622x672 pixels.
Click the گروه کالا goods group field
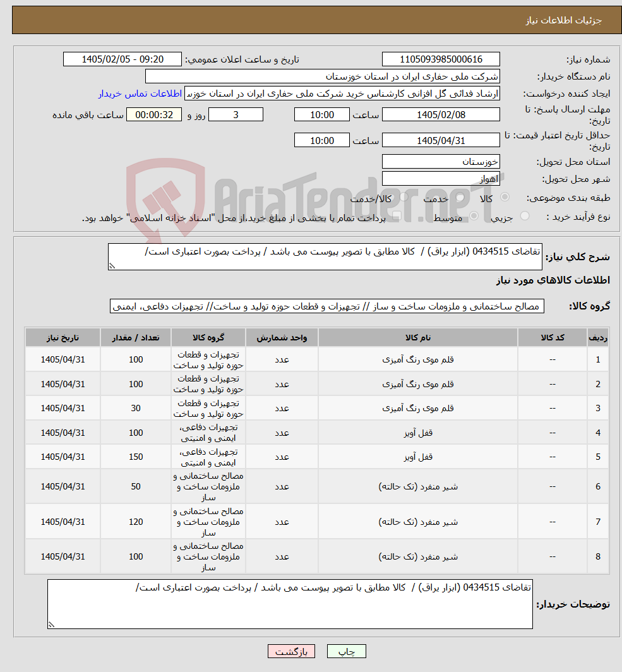coord(327,306)
